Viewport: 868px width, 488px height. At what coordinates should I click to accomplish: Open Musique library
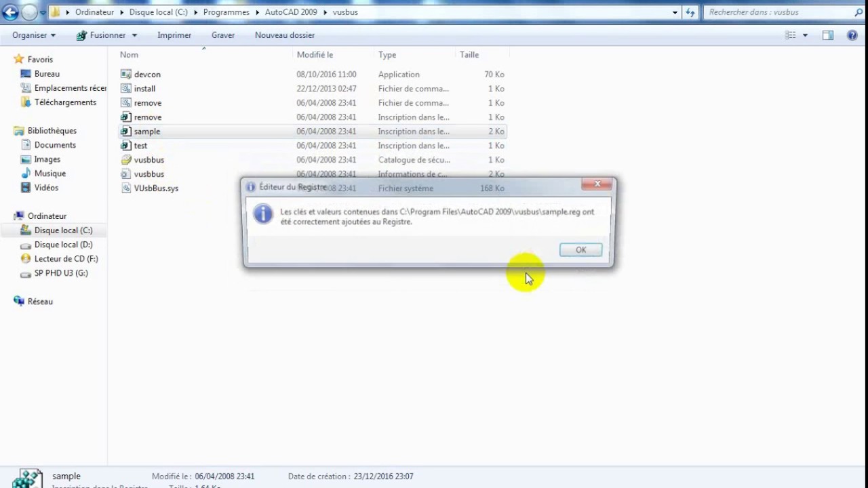click(50, 174)
